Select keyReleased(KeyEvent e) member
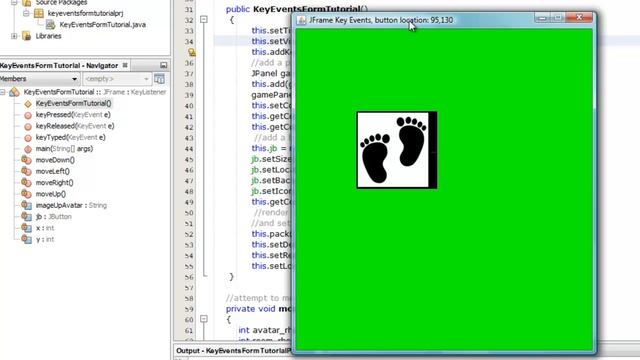The image size is (640, 360). pos(75,126)
